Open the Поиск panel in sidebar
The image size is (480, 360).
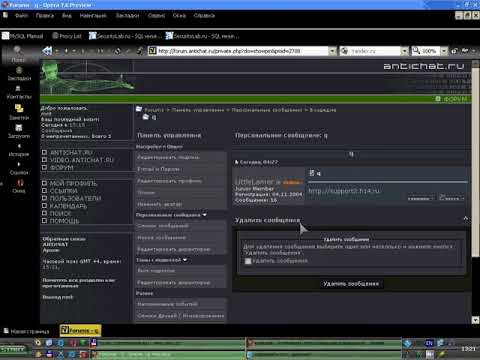[18, 54]
